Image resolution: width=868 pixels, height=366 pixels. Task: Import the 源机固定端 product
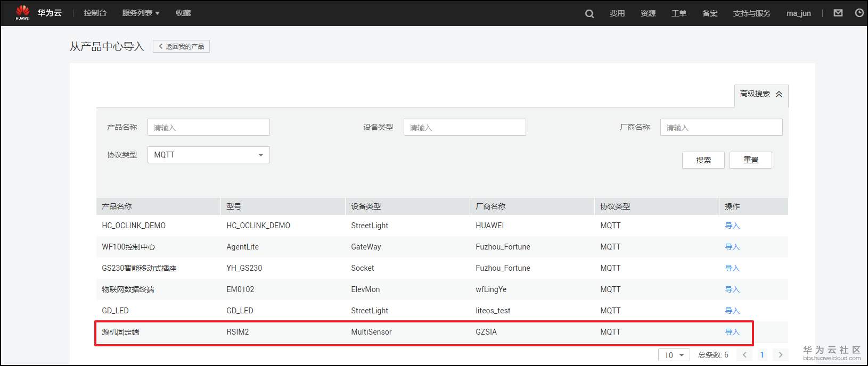pyautogui.click(x=732, y=332)
